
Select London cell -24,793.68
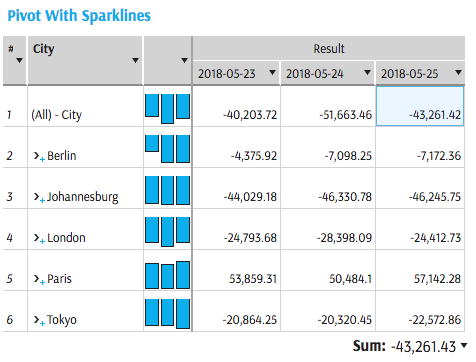coord(236,230)
